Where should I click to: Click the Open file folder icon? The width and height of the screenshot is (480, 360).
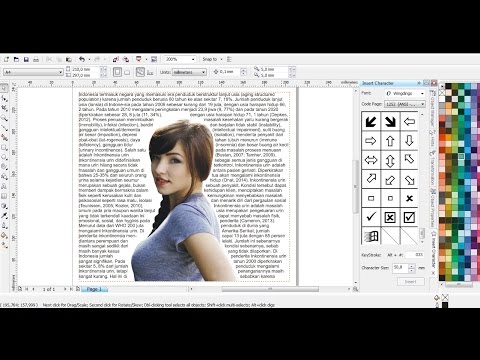(16, 59)
